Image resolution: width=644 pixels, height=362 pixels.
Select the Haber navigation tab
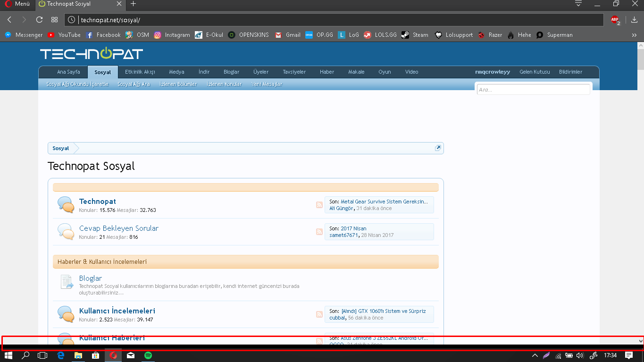point(327,72)
